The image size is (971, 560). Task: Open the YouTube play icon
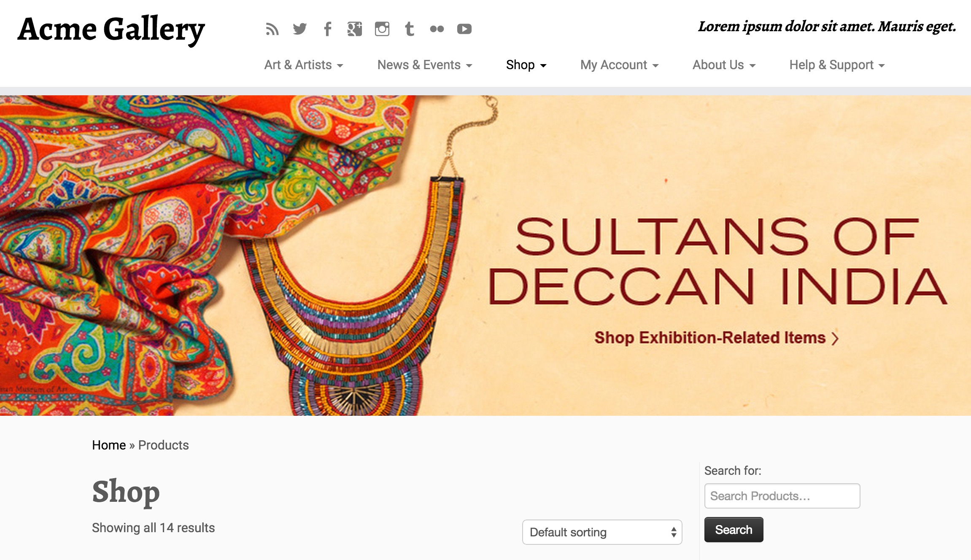pyautogui.click(x=464, y=29)
